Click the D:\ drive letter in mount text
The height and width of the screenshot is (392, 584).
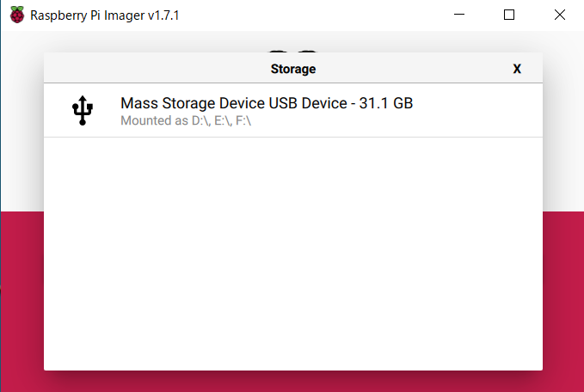(x=200, y=120)
